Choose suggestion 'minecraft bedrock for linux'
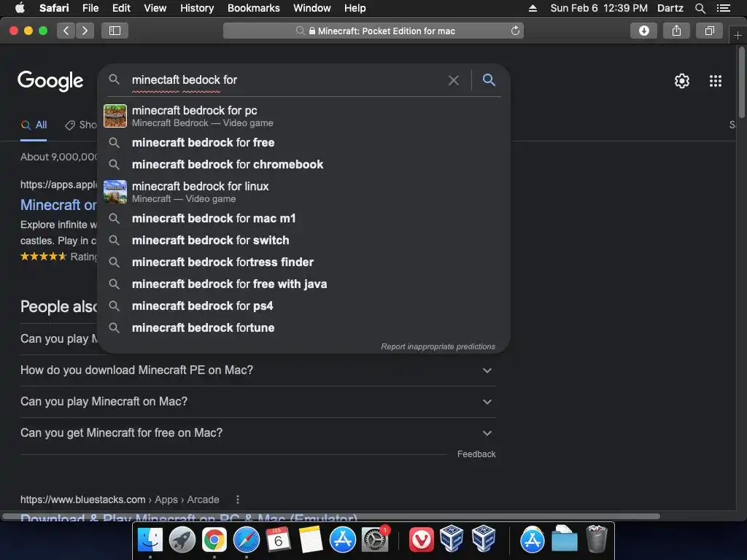Screen dimensions: 747x560 point(303,192)
